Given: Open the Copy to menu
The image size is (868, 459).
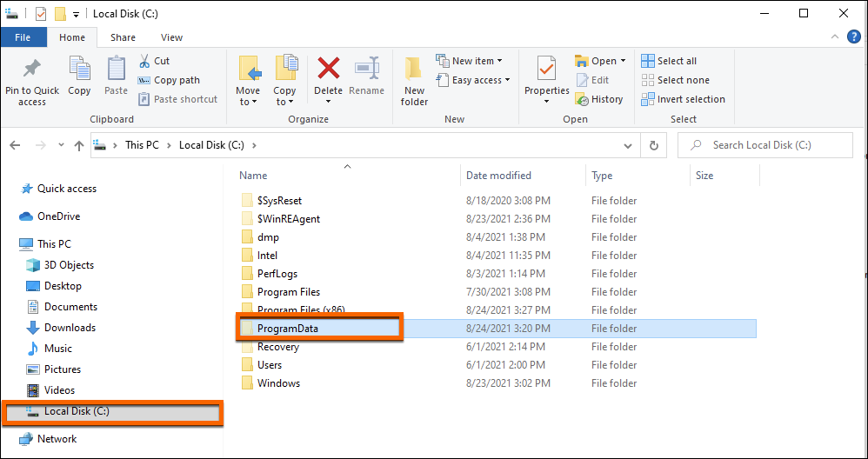Looking at the screenshot, I should 284,81.
